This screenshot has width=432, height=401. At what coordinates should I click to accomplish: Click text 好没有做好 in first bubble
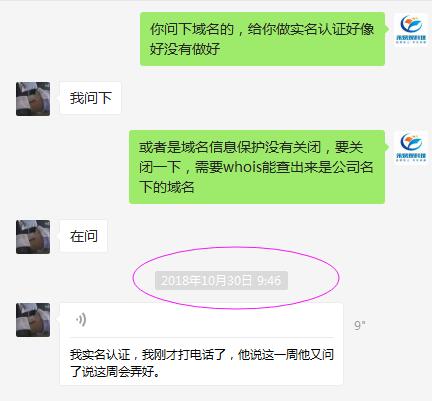pos(185,49)
